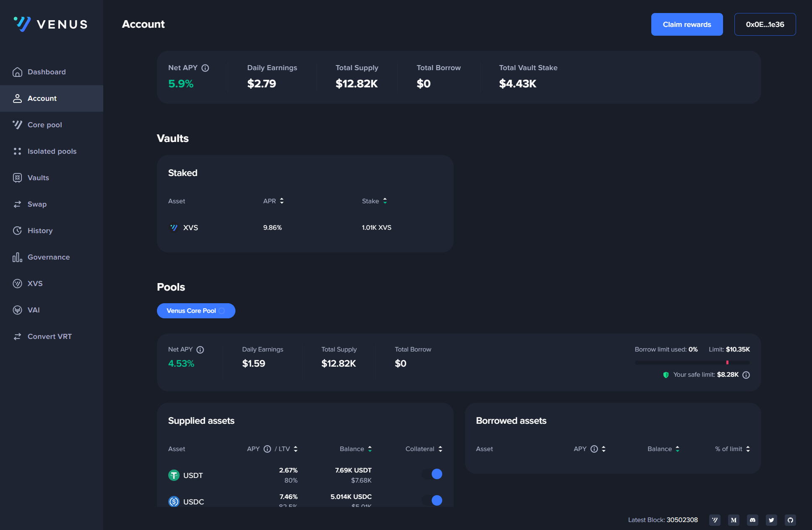Toggle USDC collateral switch
Screen dimensions: 812x530
[432, 500]
